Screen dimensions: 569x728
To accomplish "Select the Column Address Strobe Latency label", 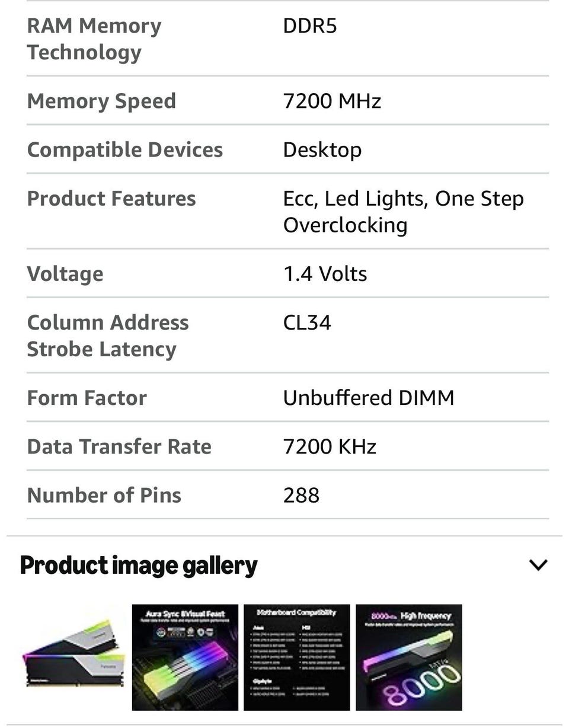I will pos(107,336).
